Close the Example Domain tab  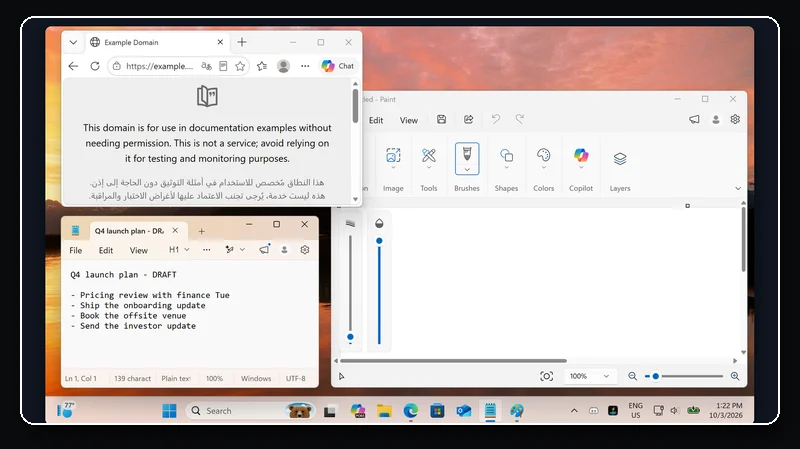220,42
